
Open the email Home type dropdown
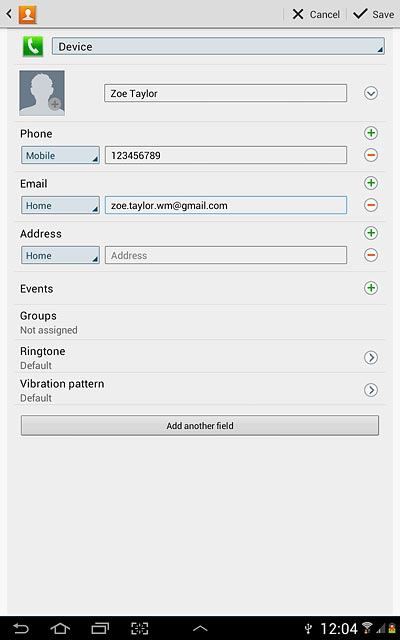click(x=60, y=205)
